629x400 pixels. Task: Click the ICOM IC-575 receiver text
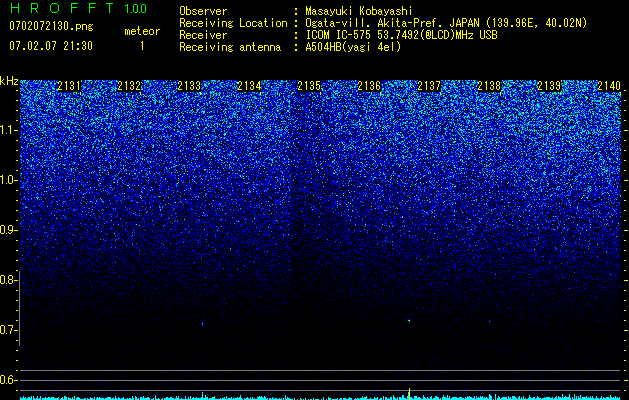tap(401, 35)
